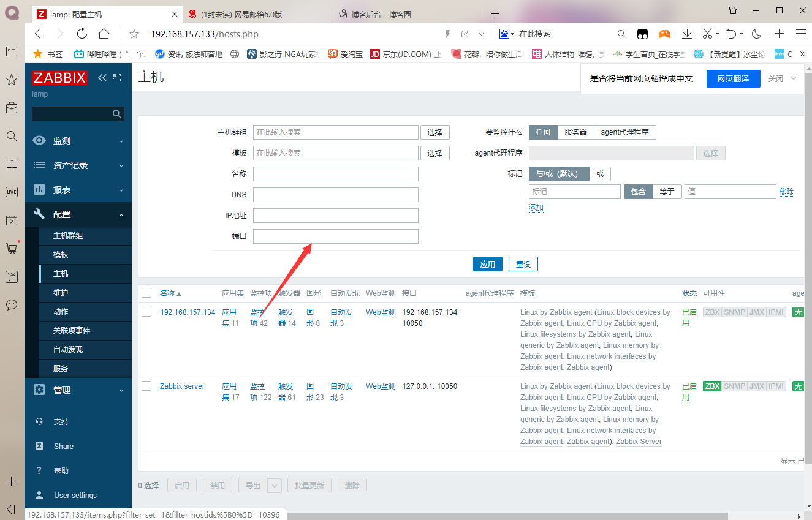Expand the 报表 sidebar menu

[x=78, y=190]
